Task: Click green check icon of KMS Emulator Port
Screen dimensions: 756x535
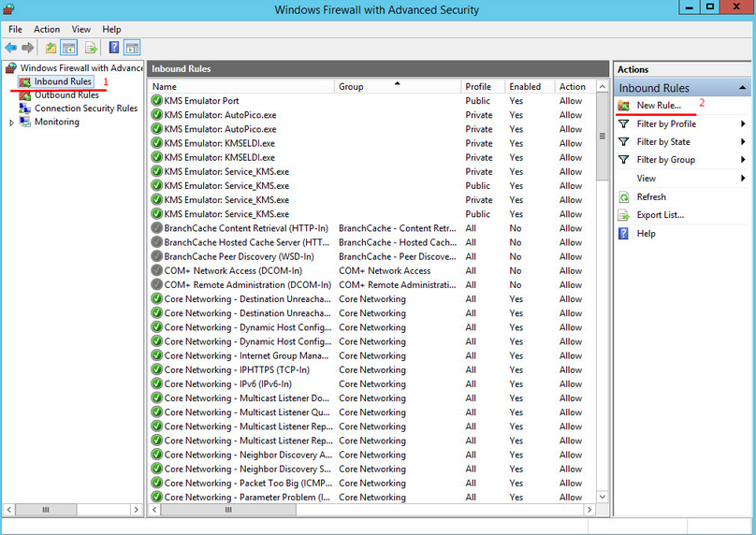Action: point(156,101)
